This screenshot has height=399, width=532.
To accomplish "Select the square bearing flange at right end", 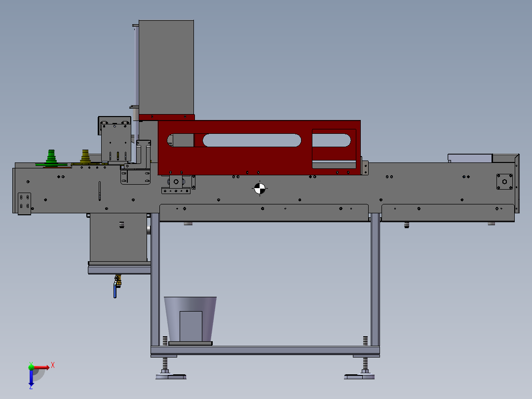I will coord(504,182).
